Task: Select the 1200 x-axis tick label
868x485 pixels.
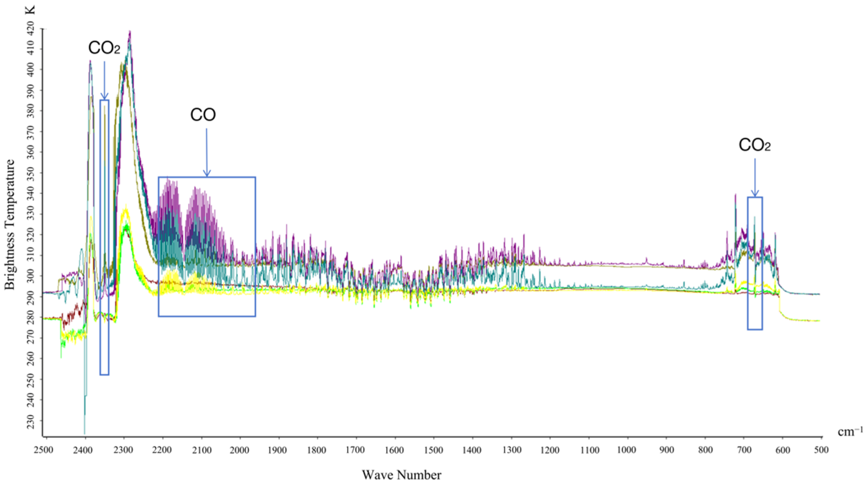Action: tap(550, 450)
